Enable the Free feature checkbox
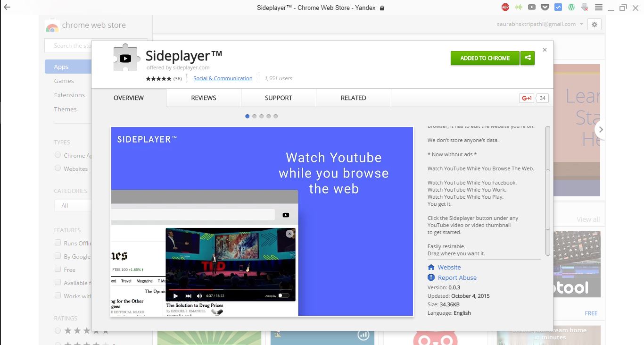The height and width of the screenshot is (345, 644). pos(58,269)
